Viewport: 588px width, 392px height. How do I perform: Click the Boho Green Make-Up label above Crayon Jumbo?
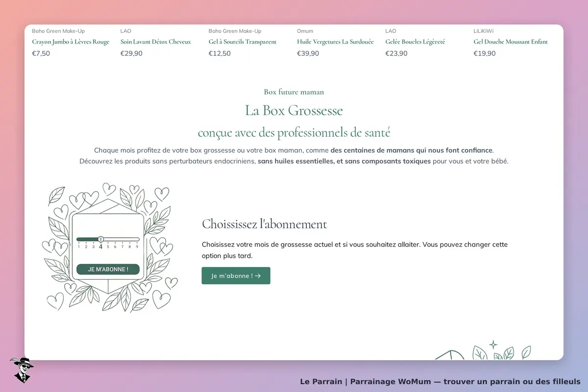[x=58, y=31]
